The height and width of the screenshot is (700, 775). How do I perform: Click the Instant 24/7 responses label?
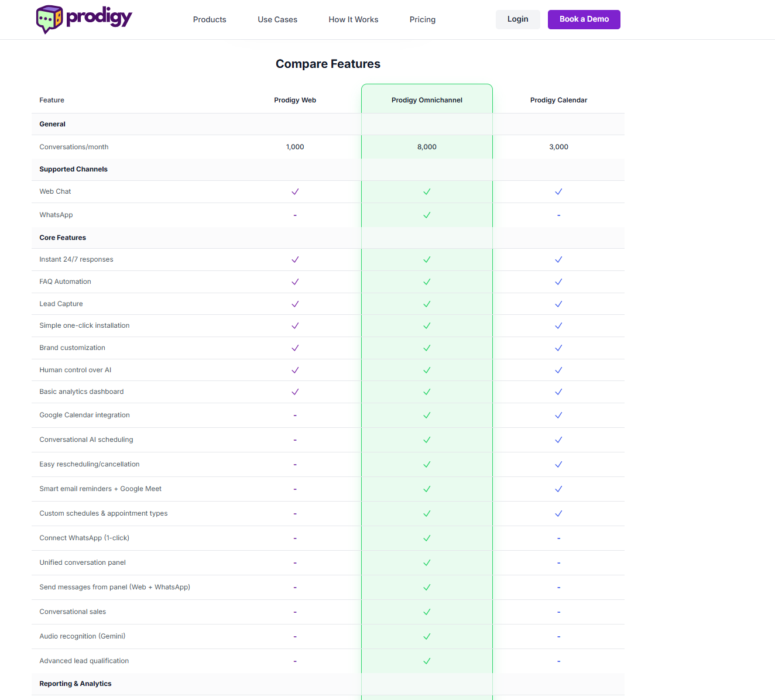coord(76,259)
